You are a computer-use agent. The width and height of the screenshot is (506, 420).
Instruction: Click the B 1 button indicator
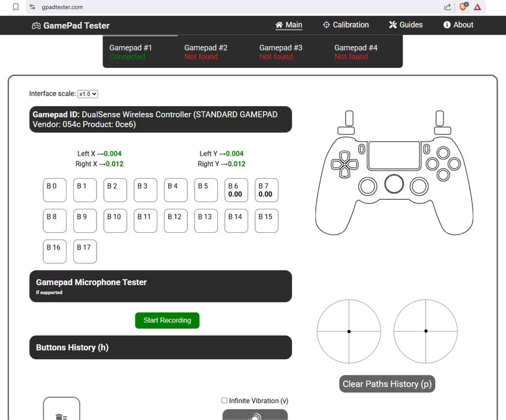(85, 190)
